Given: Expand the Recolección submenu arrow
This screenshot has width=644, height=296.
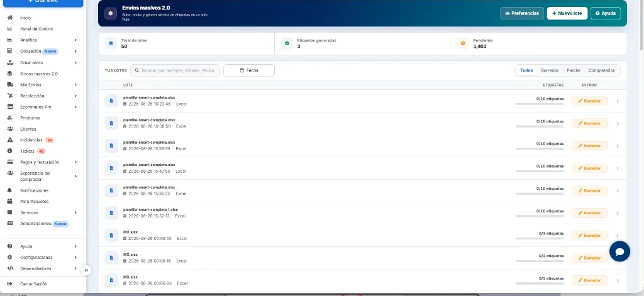Looking at the screenshot, I should click(x=75, y=96).
